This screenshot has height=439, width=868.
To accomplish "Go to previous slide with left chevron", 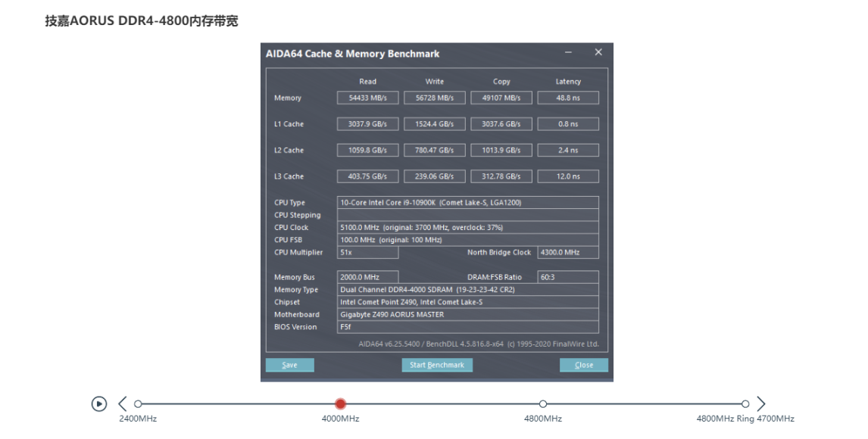I will (123, 404).
